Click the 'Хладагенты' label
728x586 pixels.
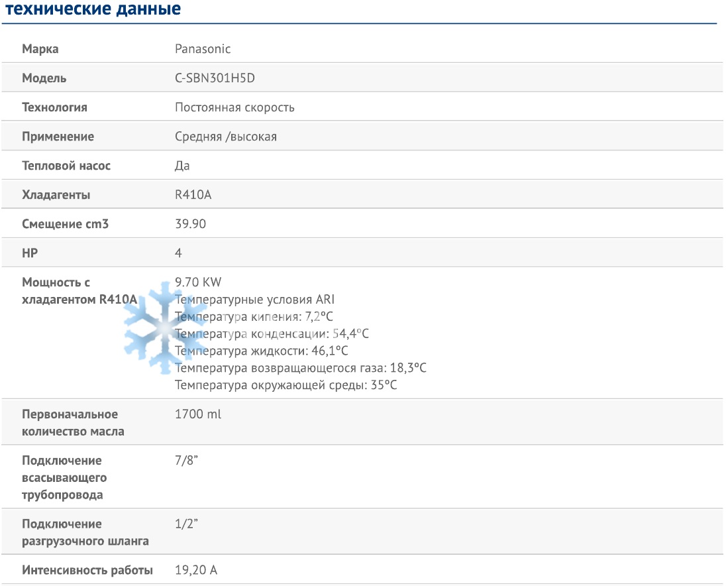(56, 195)
